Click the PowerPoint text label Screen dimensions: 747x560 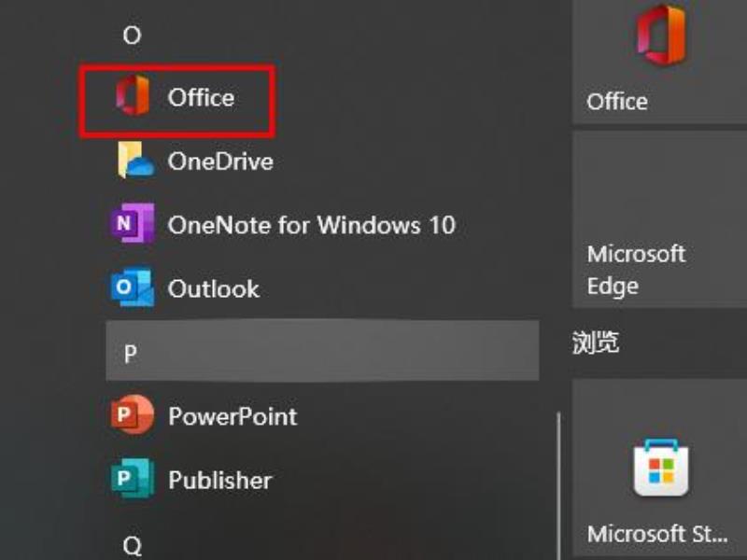[233, 416]
